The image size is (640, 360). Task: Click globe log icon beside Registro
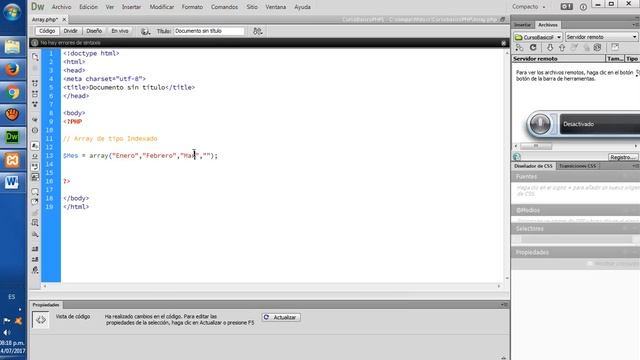[517, 157]
